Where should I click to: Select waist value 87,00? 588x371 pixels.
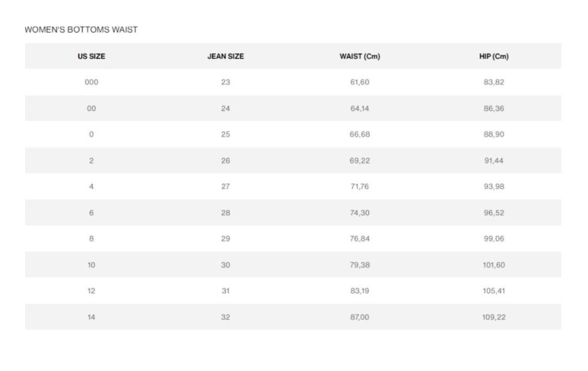360,317
